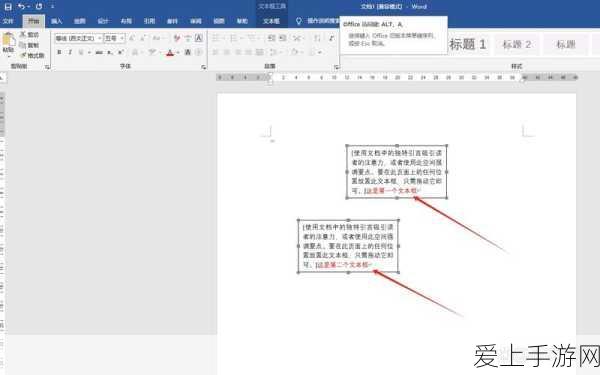
Task: Open the font size combo box
Action: (x=115, y=38)
